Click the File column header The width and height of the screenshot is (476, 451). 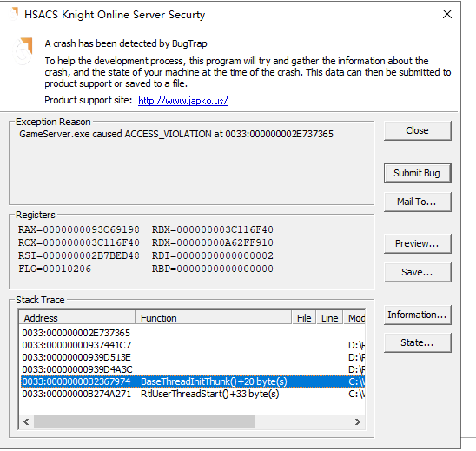304,318
